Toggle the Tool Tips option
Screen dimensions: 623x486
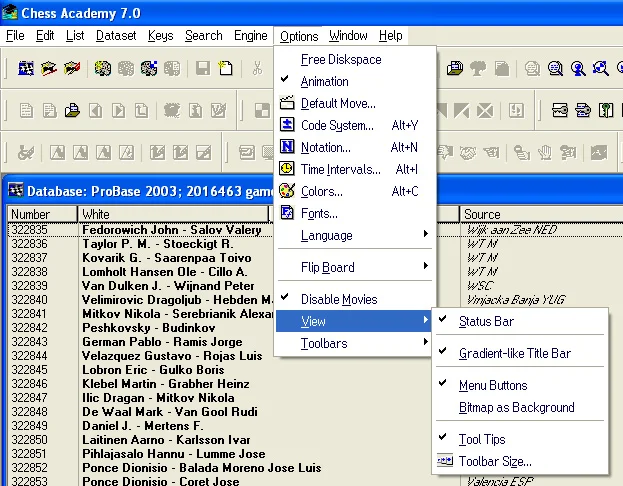(520, 439)
